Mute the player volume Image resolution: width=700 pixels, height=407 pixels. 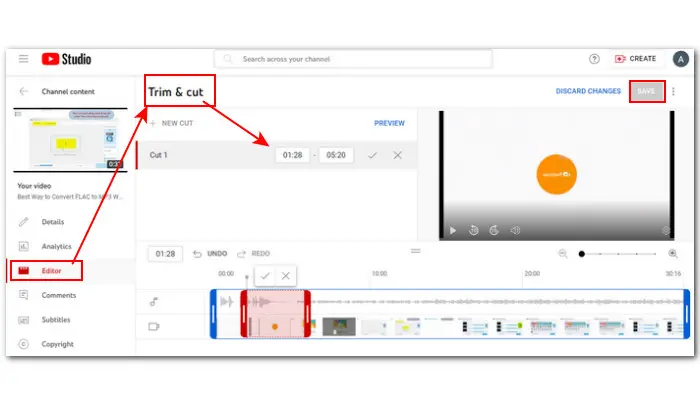pyautogui.click(x=515, y=231)
